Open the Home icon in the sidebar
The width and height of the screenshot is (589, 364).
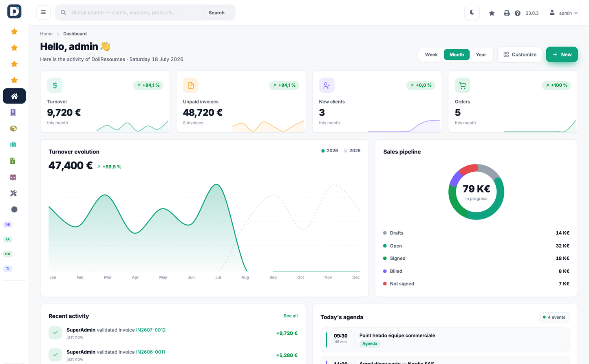point(14,96)
